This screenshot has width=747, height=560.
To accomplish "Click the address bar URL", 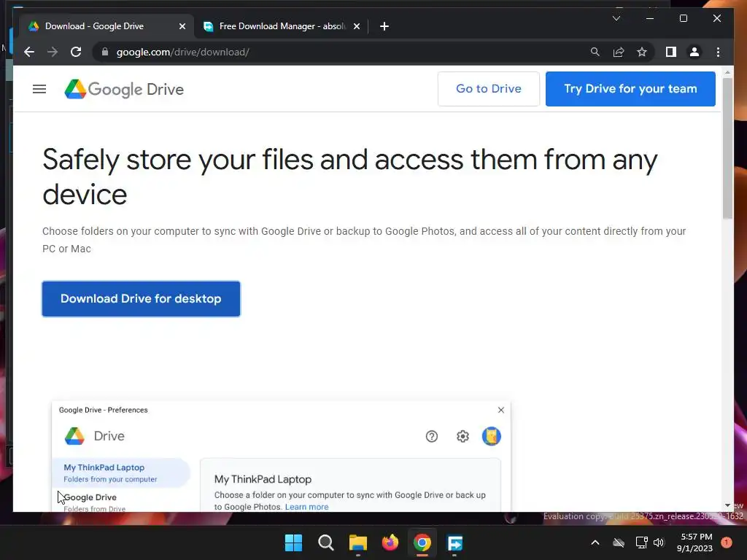I will 182,52.
